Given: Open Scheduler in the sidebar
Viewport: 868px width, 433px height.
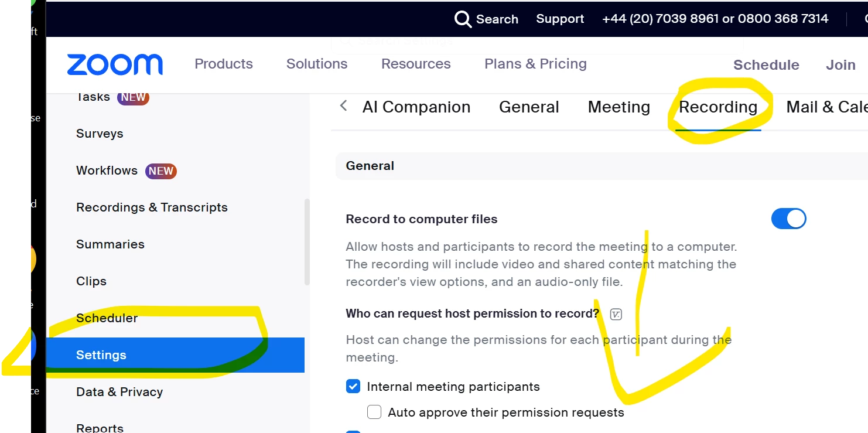Looking at the screenshot, I should point(107,318).
